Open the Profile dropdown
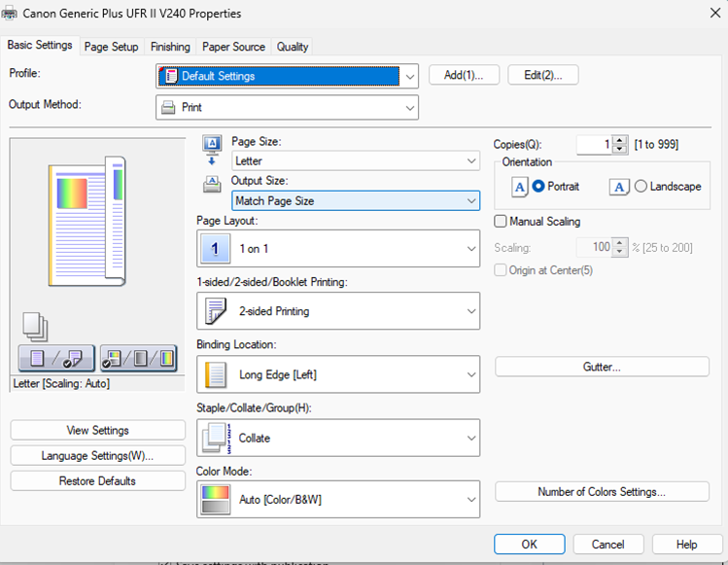This screenshot has width=728, height=565. pyautogui.click(x=287, y=76)
